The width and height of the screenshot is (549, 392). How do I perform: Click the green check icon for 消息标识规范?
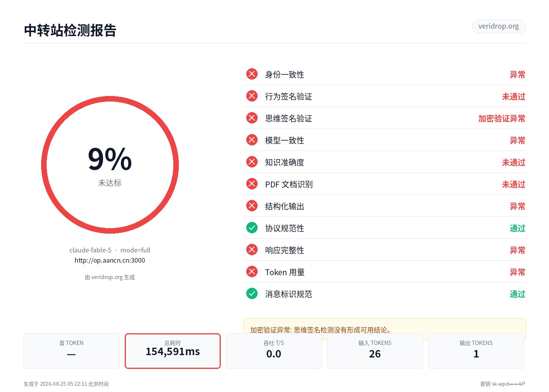[x=252, y=294]
